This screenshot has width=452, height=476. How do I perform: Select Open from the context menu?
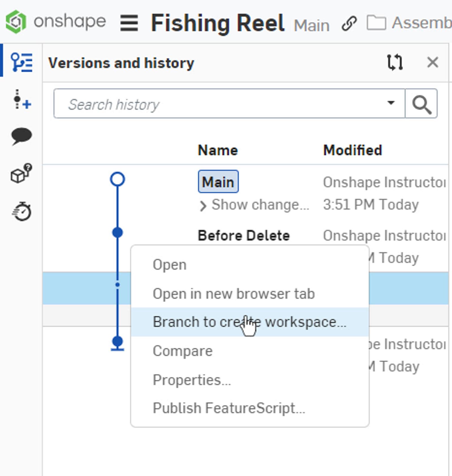tap(169, 265)
